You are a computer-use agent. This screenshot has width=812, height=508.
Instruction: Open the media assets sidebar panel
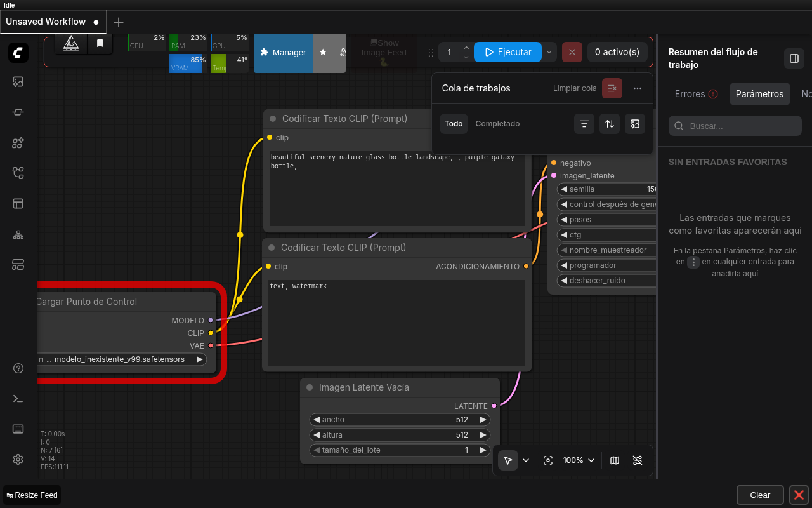(18, 81)
